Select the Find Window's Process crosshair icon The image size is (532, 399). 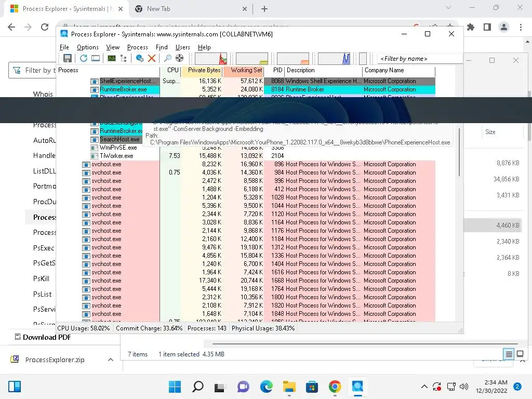click(179, 58)
